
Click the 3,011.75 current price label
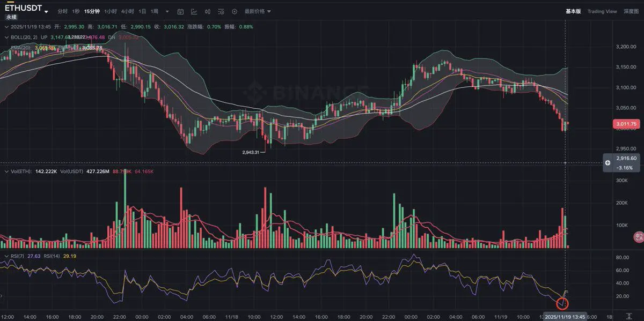coord(626,124)
